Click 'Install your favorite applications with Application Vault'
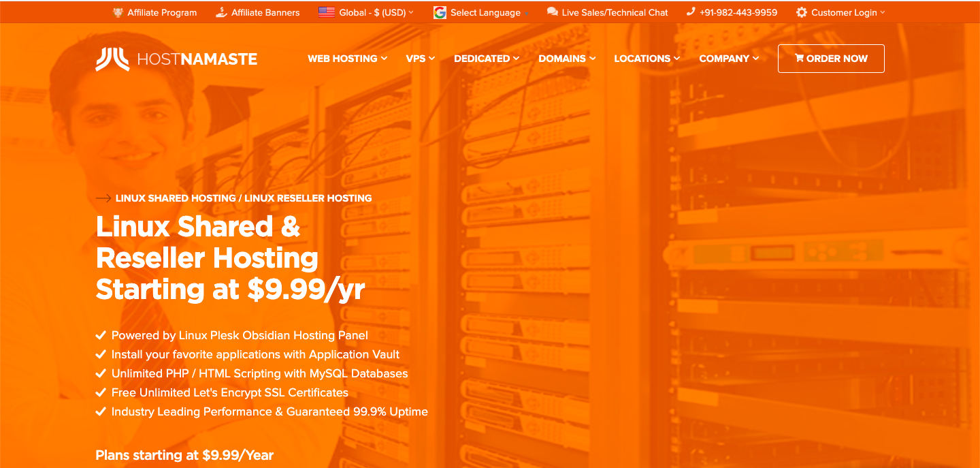Screen dimensions: 980x468 pyautogui.click(x=256, y=354)
